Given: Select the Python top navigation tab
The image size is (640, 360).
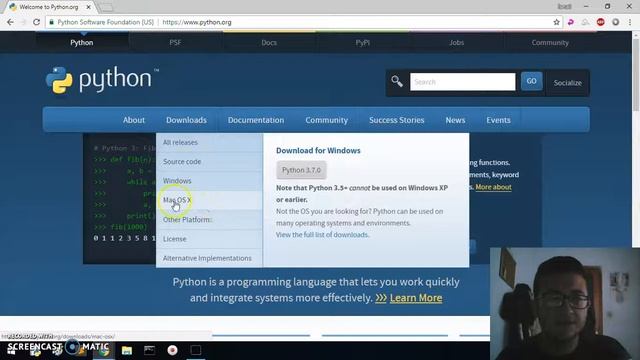Looking at the screenshot, I should click(x=82, y=42).
